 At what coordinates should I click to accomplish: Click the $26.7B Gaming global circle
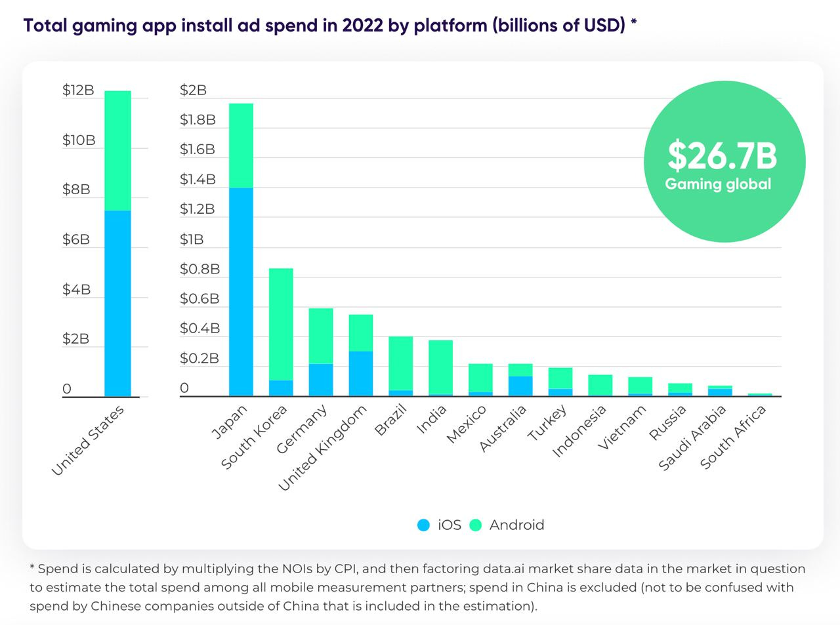click(x=724, y=161)
